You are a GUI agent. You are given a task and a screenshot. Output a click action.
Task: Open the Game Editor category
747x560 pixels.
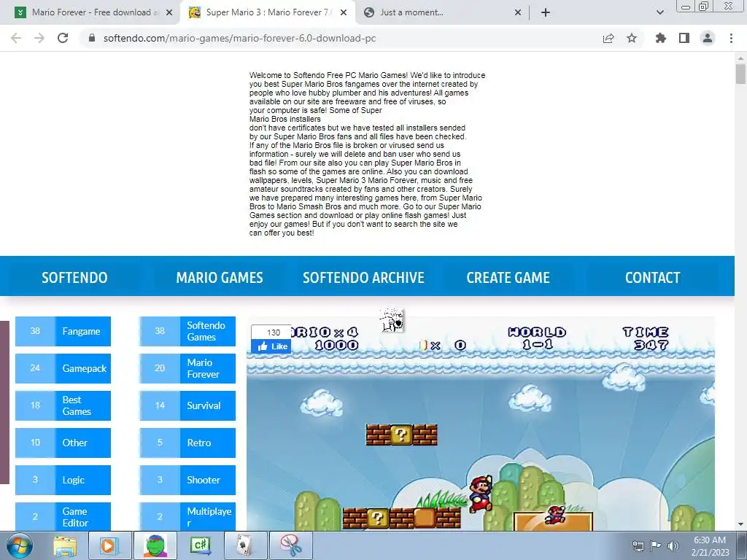(x=63, y=517)
